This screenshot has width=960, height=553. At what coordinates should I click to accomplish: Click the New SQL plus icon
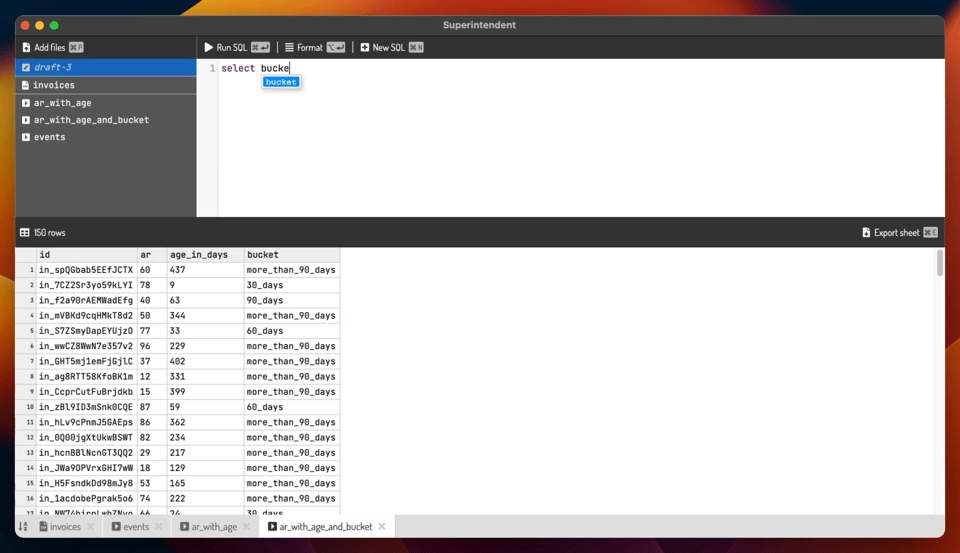point(365,47)
